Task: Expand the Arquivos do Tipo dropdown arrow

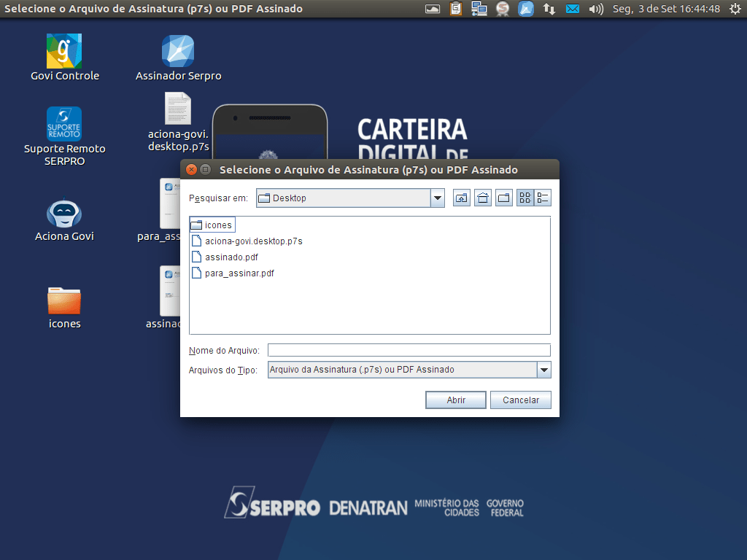Action: 543,370
